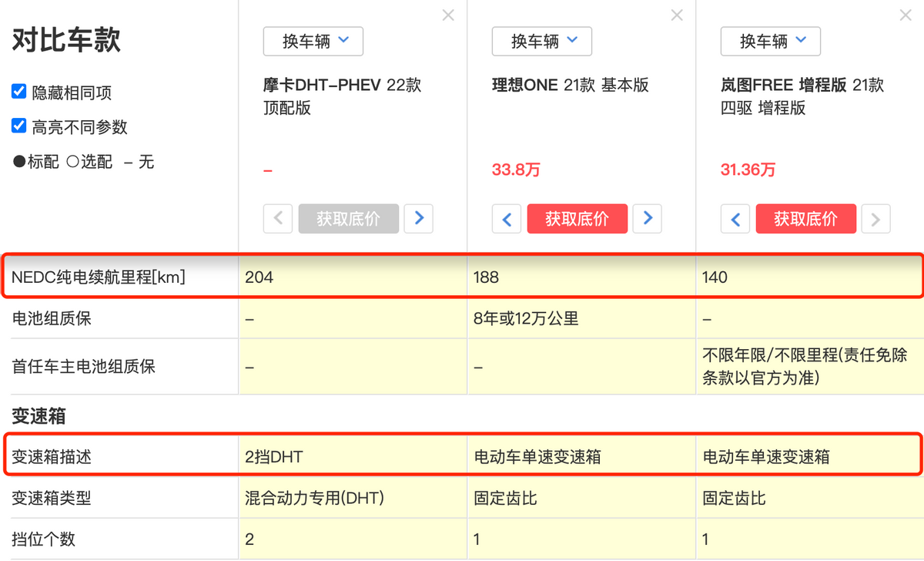Select the 变速箱类型 row label
924x561 pixels.
[x=52, y=499]
